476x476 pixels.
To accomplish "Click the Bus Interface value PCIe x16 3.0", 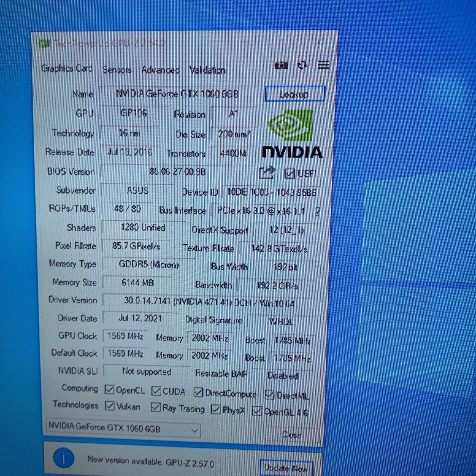I will point(261,211).
